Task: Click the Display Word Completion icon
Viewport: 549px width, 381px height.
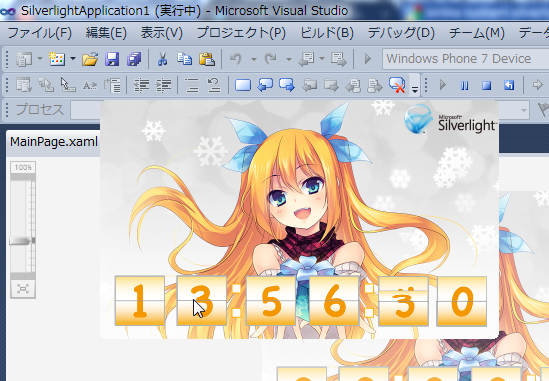Action: 90,85
